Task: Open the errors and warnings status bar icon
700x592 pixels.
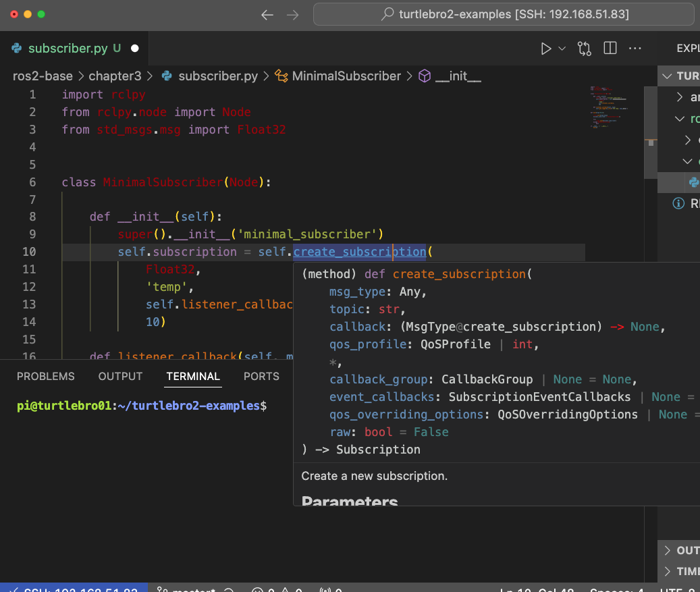Action: tap(277, 589)
